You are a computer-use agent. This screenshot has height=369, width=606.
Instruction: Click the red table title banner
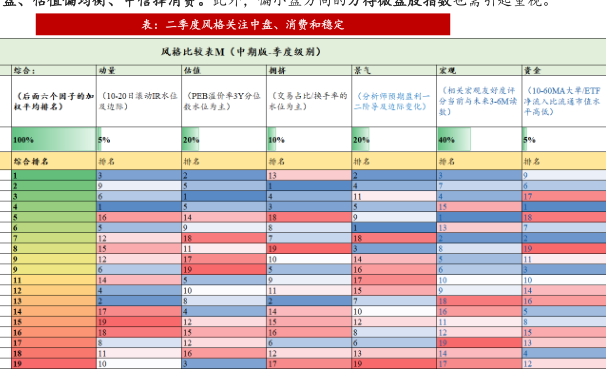pos(243,24)
